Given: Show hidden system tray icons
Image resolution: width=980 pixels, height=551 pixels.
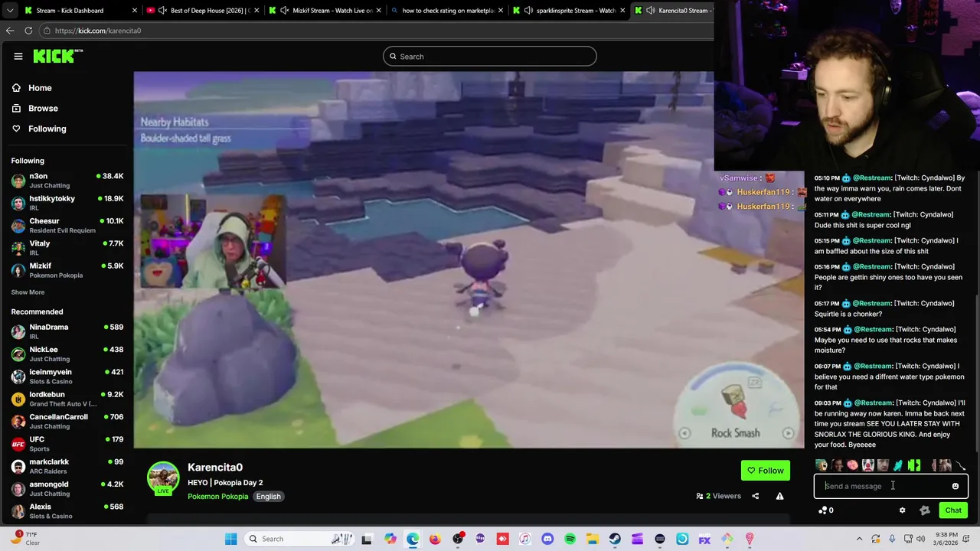Looking at the screenshot, I should click(x=859, y=539).
